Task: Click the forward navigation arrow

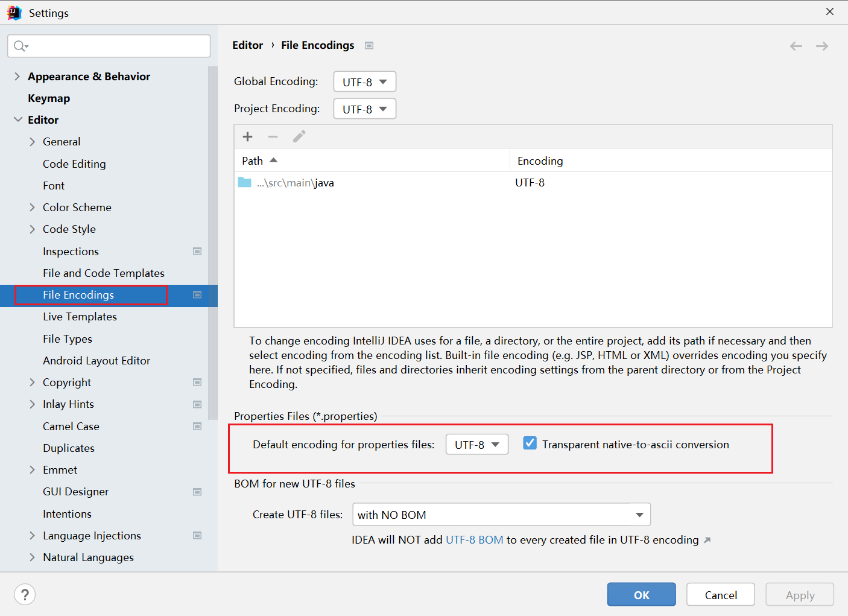Action: point(821,46)
